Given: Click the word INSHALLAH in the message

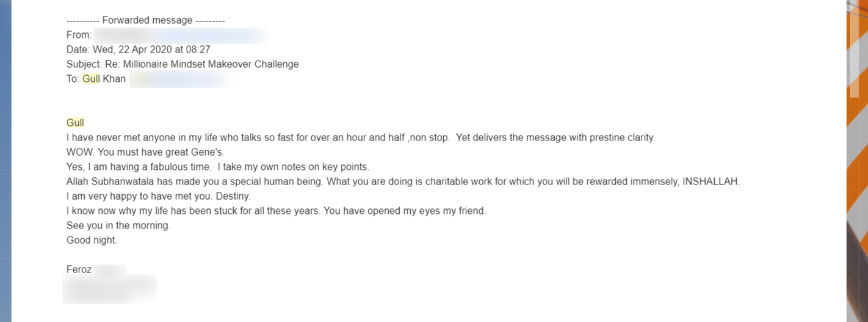Looking at the screenshot, I should (x=711, y=181).
